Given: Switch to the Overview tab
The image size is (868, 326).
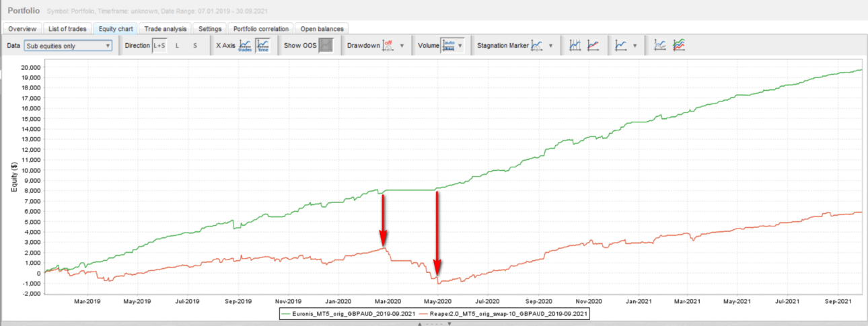Looking at the screenshot, I should point(22,29).
